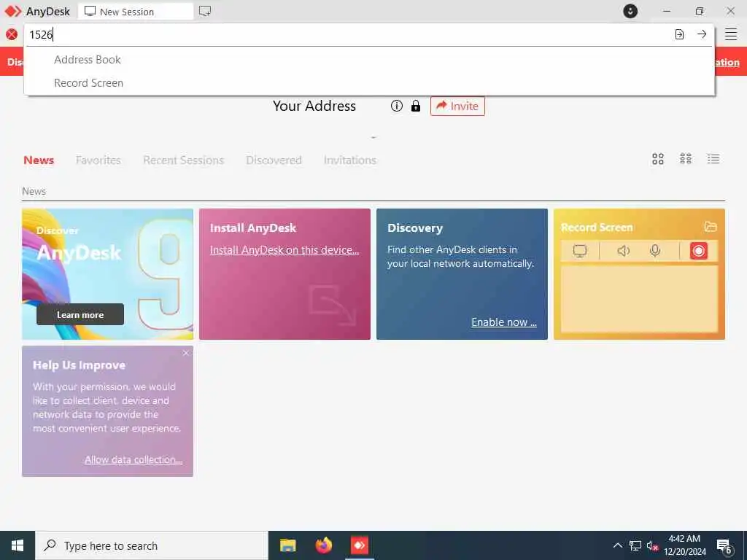
Task: Click Install AnyDesk on this device link
Action: coord(285,250)
